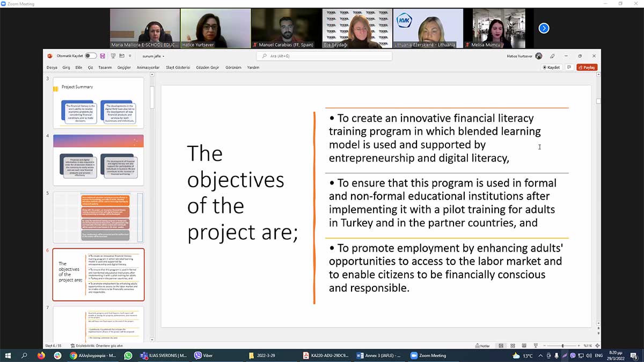Expand the sunum jafle file name dropdown
This screenshot has width=644, height=362.
[x=153, y=56]
